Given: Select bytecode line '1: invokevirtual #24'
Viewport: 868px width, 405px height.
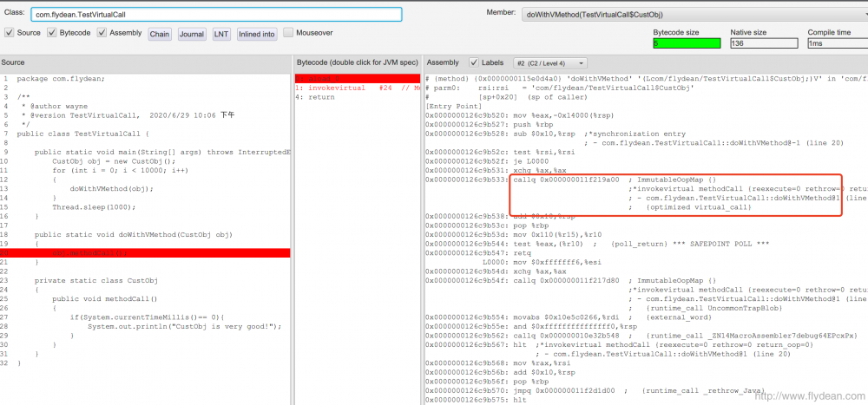Looking at the screenshot, I should point(358,88).
